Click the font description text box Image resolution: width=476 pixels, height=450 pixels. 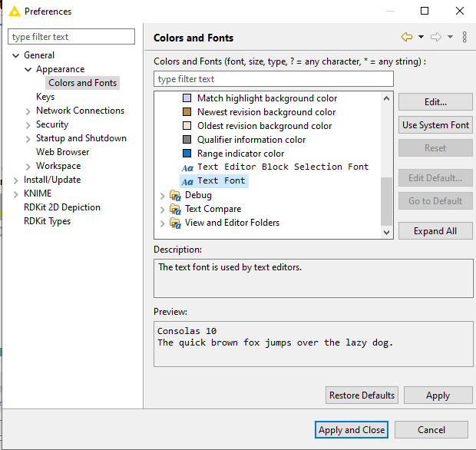(x=313, y=278)
